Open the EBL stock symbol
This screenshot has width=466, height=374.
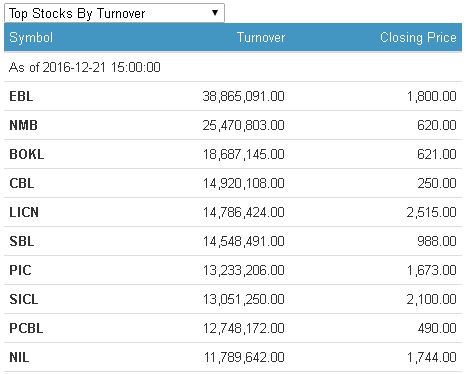point(21,96)
